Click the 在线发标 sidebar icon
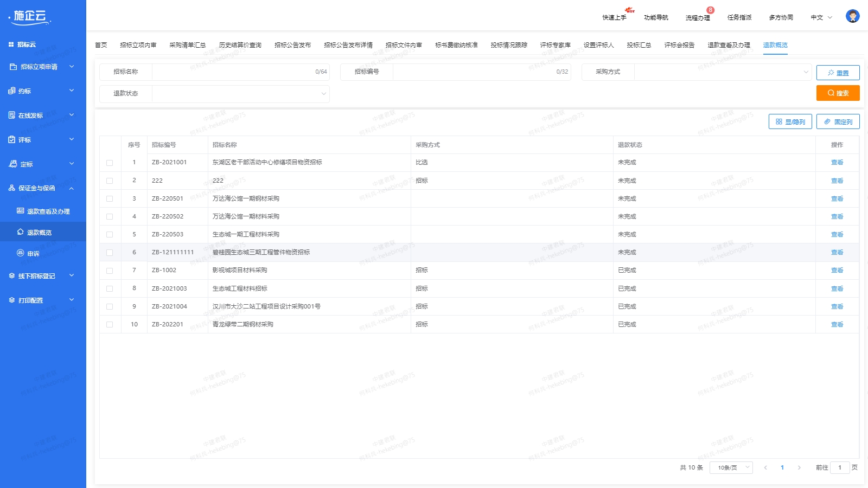868x488 pixels. (x=12, y=115)
